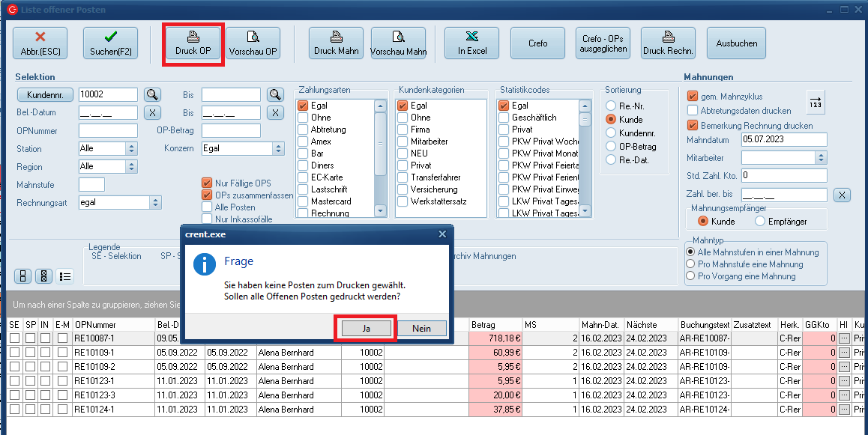Click the Druck OP printer button

click(x=193, y=43)
